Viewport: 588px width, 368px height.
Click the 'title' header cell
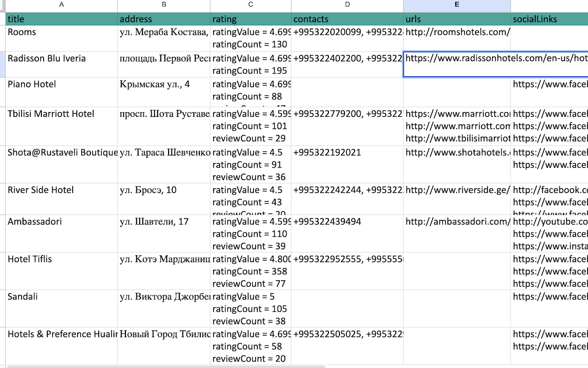point(62,19)
